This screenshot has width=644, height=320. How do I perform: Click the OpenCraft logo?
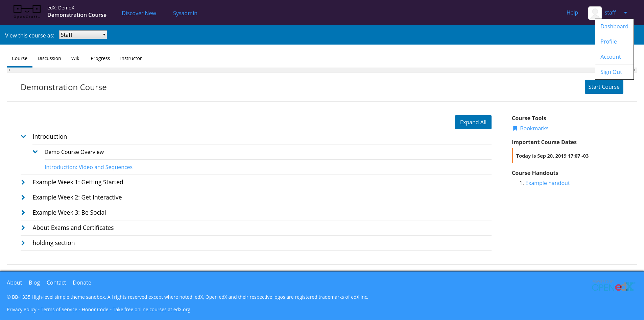27,12
